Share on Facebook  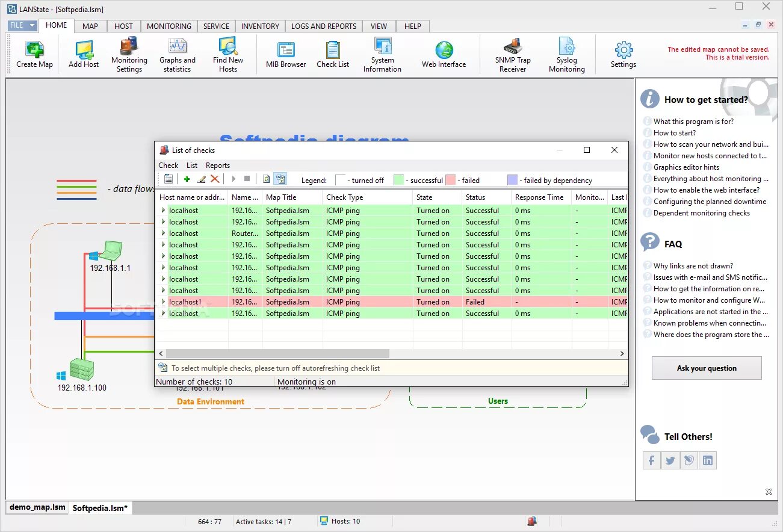(x=652, y=460)
